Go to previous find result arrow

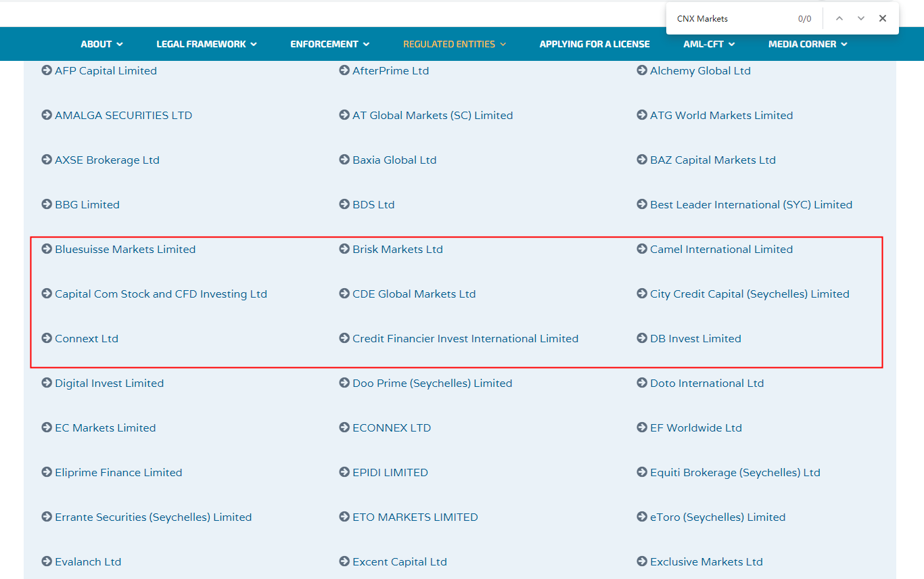[x=839, y=18]
